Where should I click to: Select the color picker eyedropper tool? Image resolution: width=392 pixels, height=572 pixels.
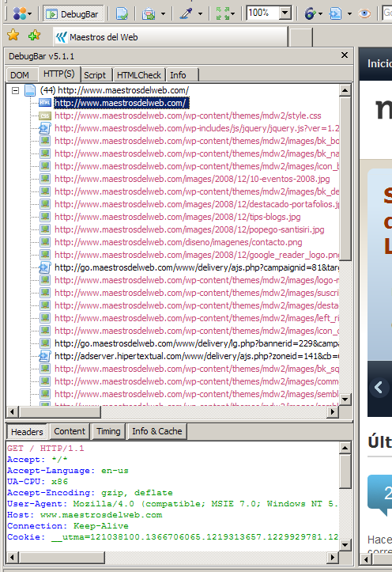coord(187,14)
